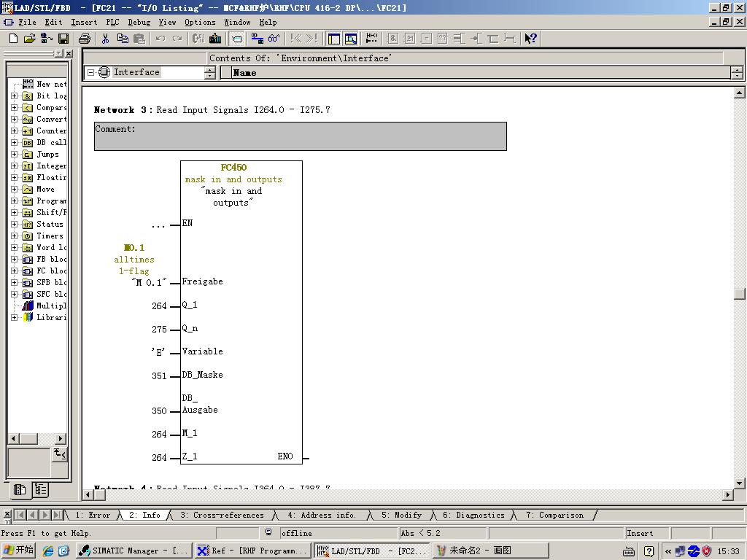The height and width of the screenshot is (560, 747).
Task: Toggle Monitor with the glasses icon
Action: 274,39
